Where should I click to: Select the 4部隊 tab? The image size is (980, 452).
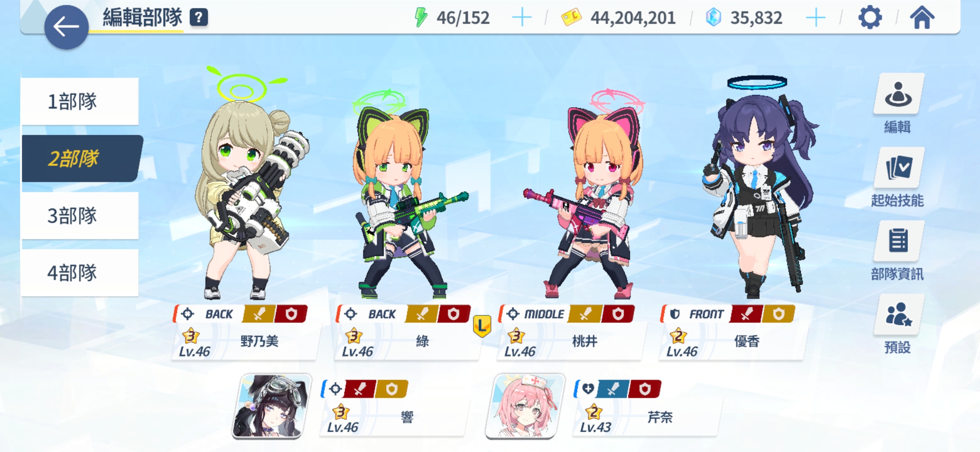point(80,273)
